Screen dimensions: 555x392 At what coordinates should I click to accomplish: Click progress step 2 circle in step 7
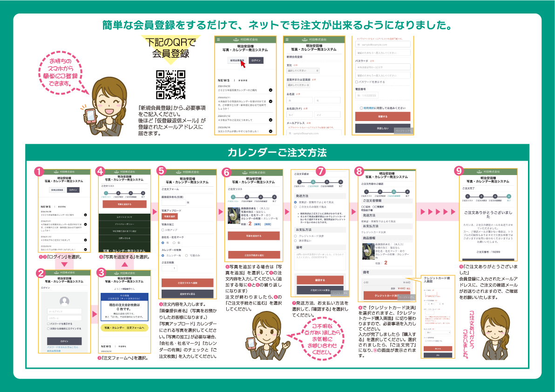click(313, 182)
